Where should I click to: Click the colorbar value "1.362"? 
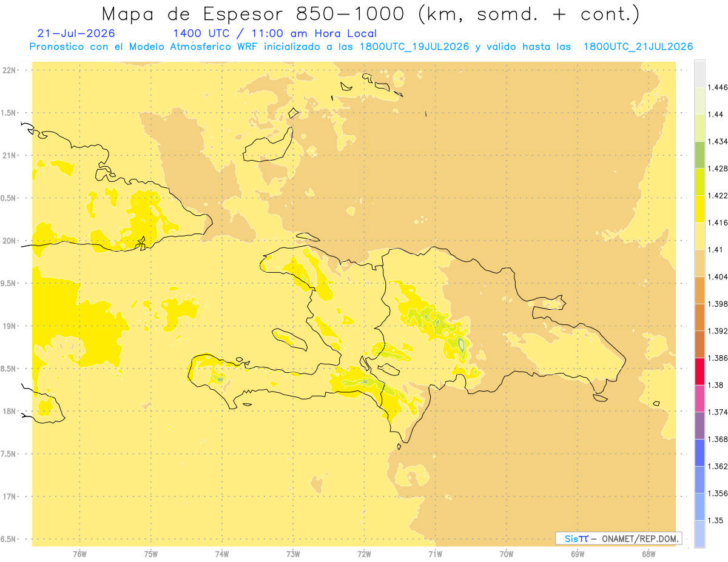[718, 466]
